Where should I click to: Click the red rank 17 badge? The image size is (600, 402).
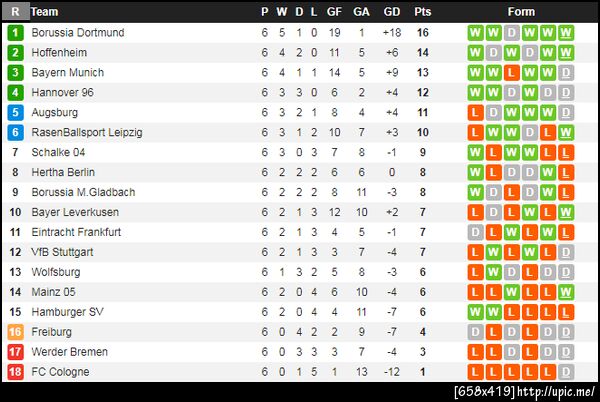(15, 352)
